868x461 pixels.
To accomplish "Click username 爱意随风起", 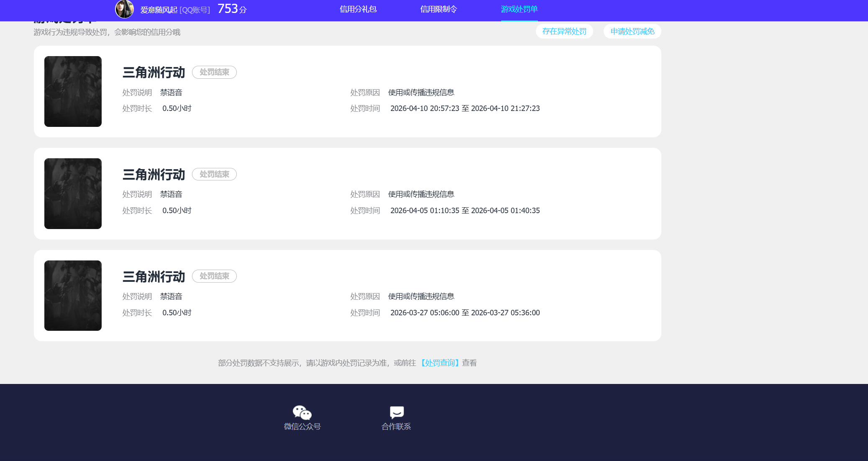I will coord(159,10).
